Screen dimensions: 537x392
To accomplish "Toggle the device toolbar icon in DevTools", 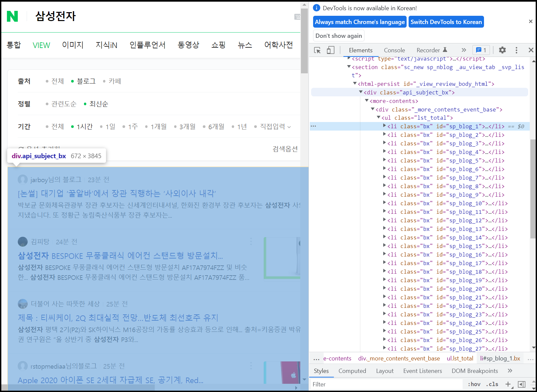I will [331, 50].
